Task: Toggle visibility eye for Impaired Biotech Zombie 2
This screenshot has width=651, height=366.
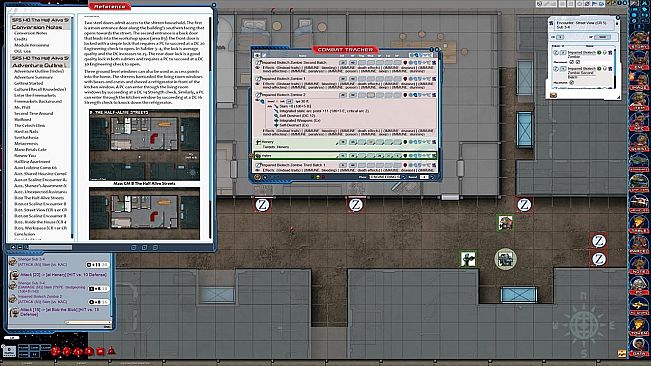Action: pos(257,100)
